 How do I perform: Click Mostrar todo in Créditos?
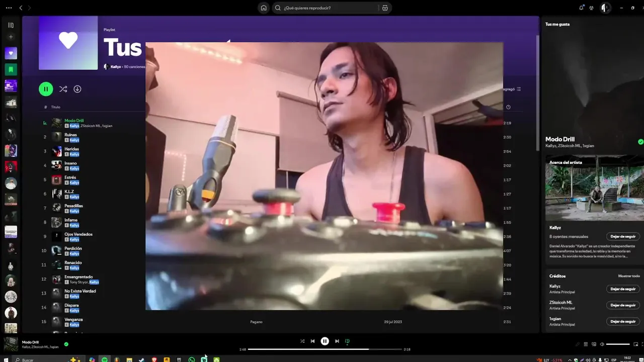[x=629, y=276]
